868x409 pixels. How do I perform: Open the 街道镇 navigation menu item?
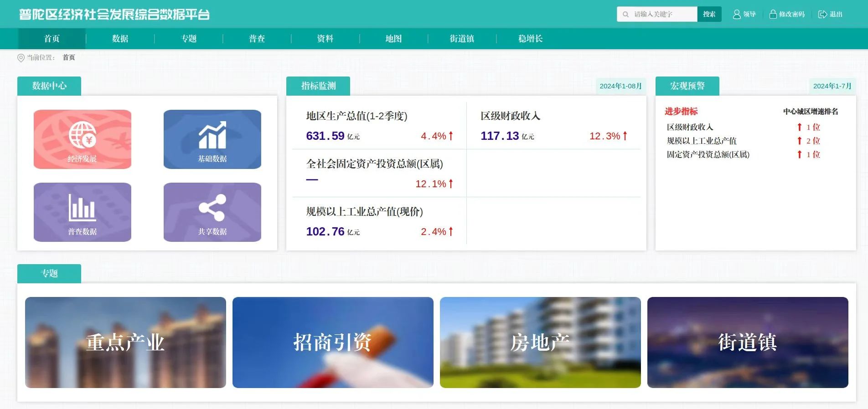(x=462, y=39)
